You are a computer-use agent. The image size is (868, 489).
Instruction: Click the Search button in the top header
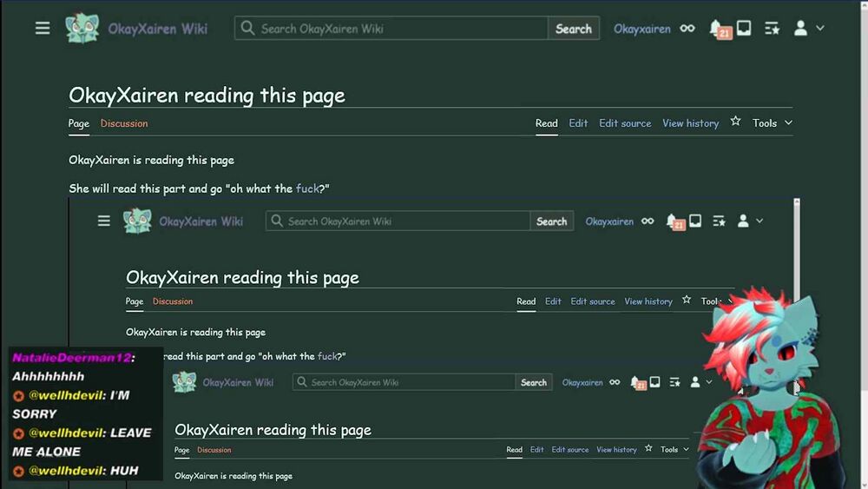(574, 29)
